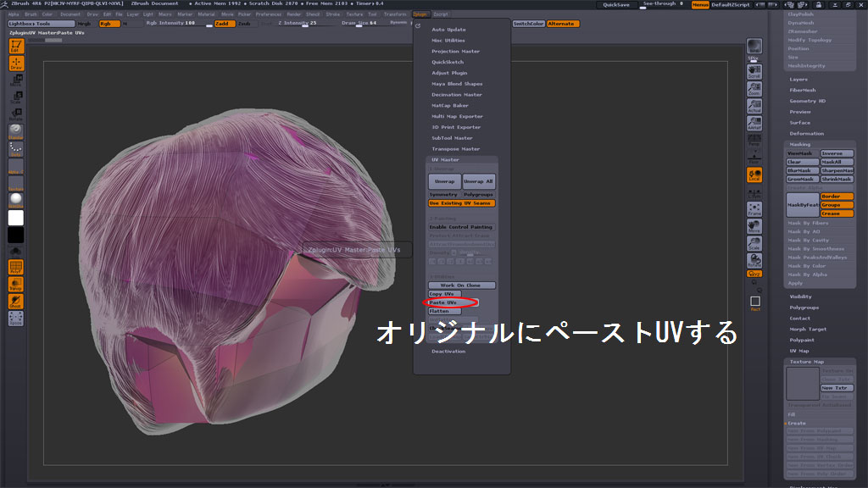Viewport: 868px width, 488px height.
Task: Click the Copy UVs button
Action: 444,294
